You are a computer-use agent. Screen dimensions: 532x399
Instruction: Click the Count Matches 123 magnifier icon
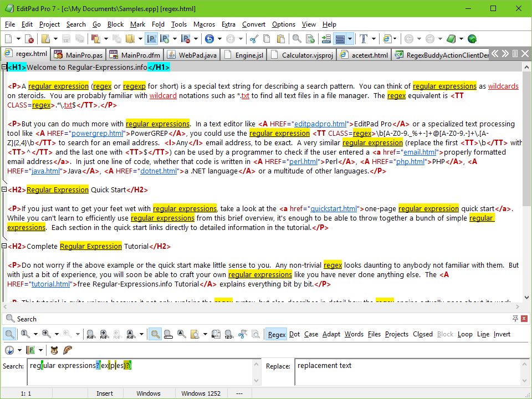coord(229,334)
